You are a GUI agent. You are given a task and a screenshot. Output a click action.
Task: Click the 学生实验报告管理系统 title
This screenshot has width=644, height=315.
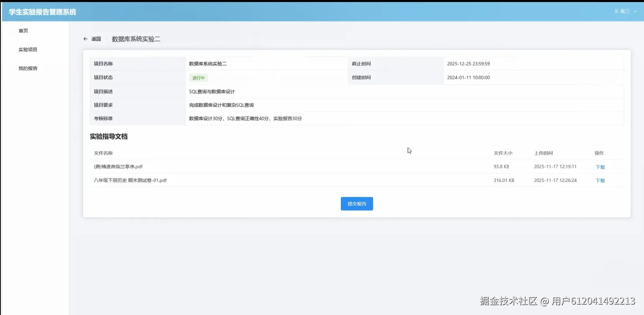pyautogui.click(x=42, y=12)
